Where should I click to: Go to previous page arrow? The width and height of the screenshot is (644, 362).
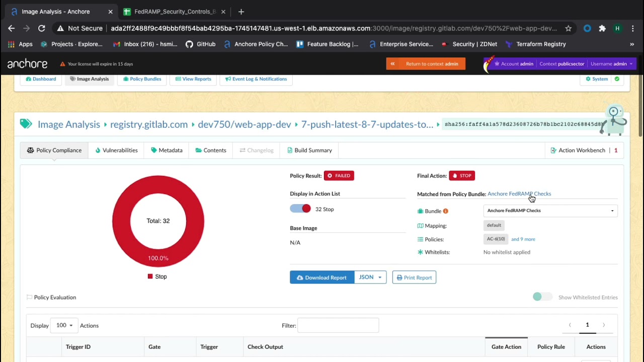pos(570,325)
